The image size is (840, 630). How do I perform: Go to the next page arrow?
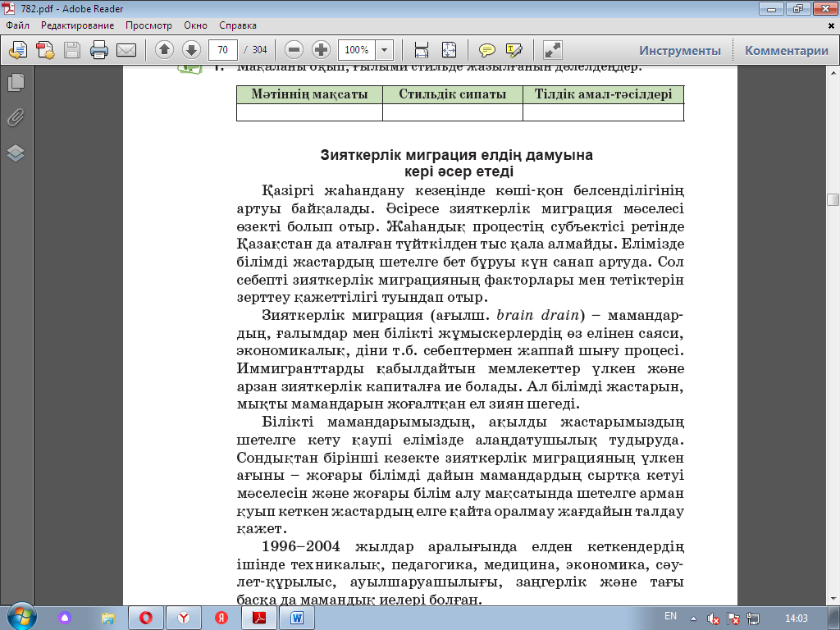click(191, 50)
